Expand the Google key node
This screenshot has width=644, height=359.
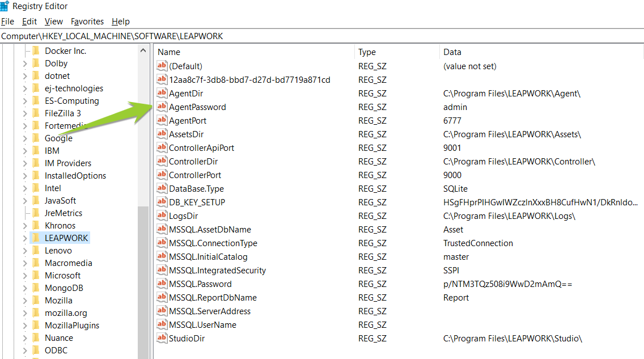25,138
